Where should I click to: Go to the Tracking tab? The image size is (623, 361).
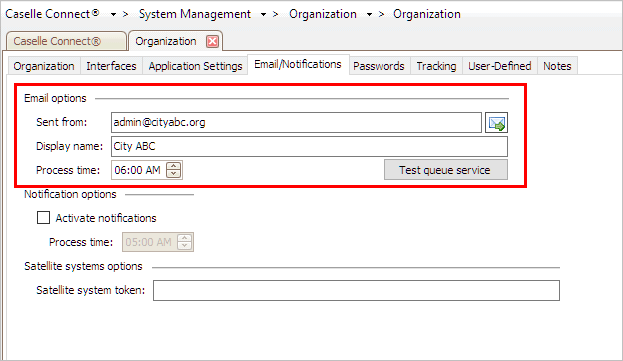pyautogui.click(x=436, y=66)
